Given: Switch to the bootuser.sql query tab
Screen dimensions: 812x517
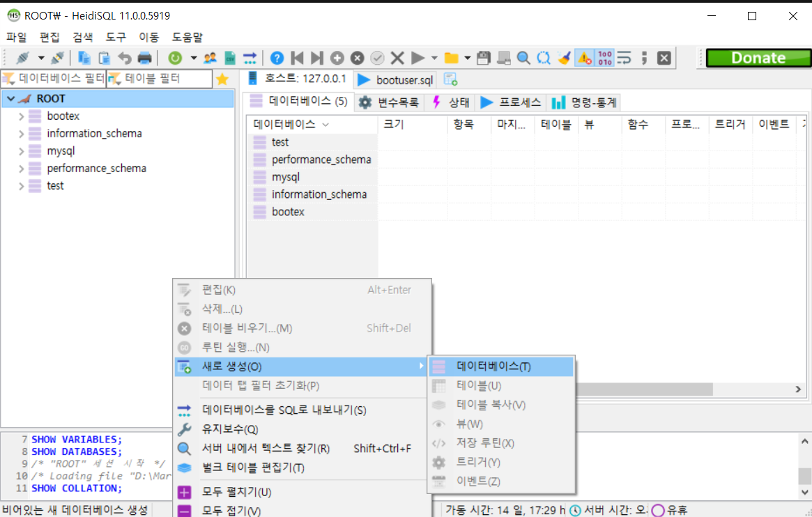Looking at the screenshot, I should click(x=395, y=79).
